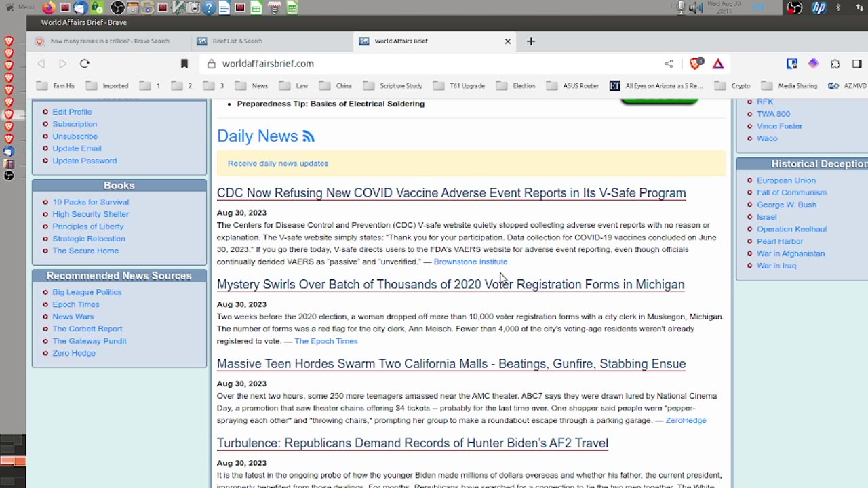Open the Hunter Biden AF2 Travel headline
The image size is (868, 488).
coord(412,443)
